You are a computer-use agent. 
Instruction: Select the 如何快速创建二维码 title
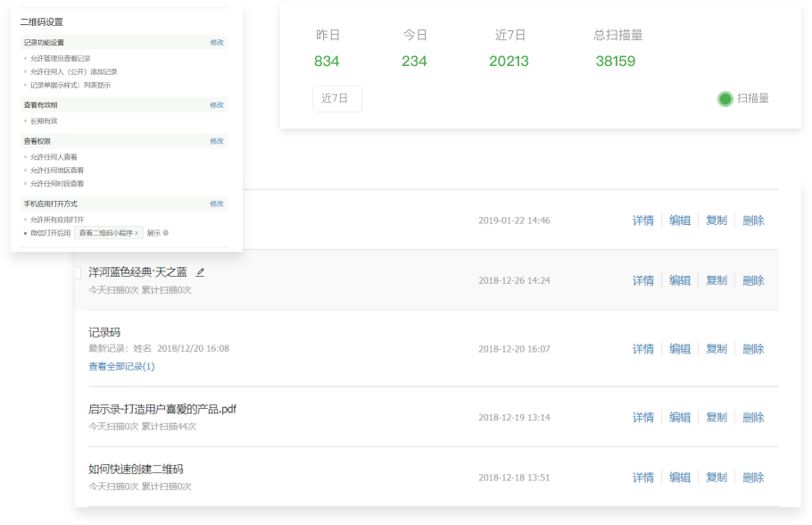pos(136,469)
